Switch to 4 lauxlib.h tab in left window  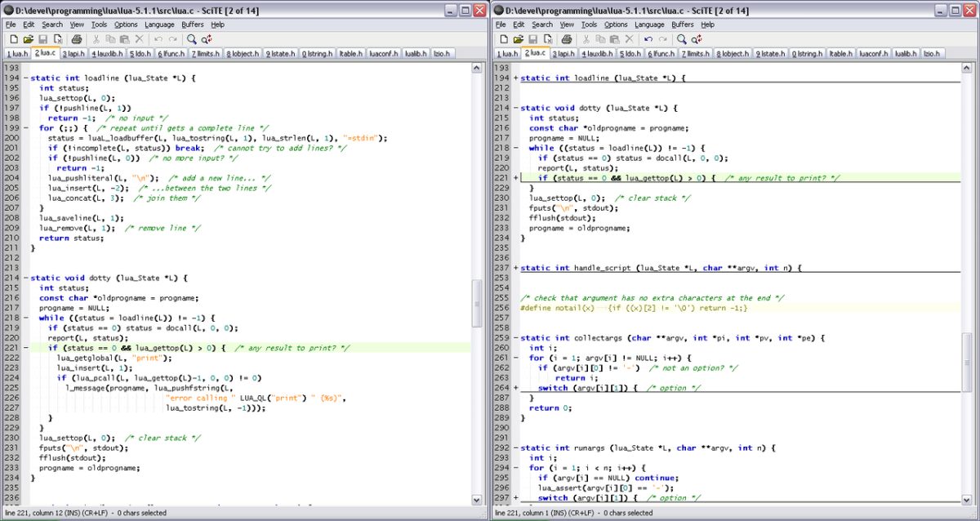105,54
